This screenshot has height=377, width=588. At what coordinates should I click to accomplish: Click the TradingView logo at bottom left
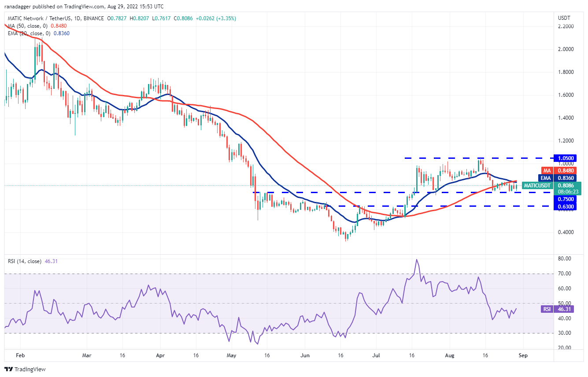(x=25, y=369)
